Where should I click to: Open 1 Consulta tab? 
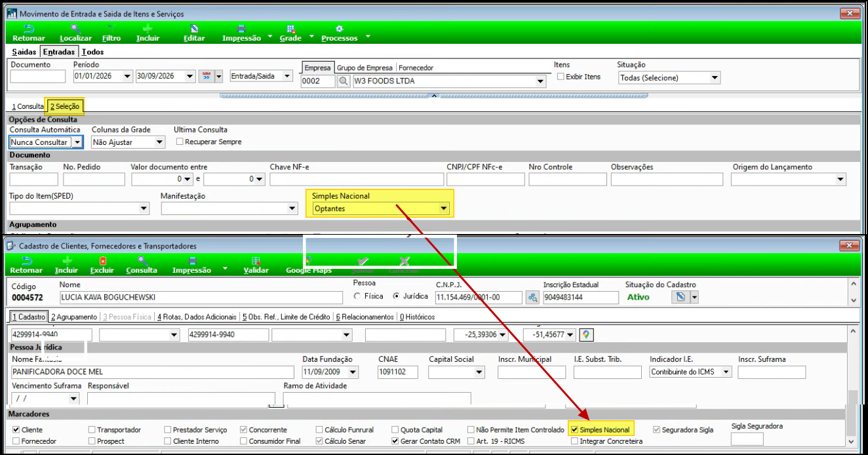[x=28, y=106]
